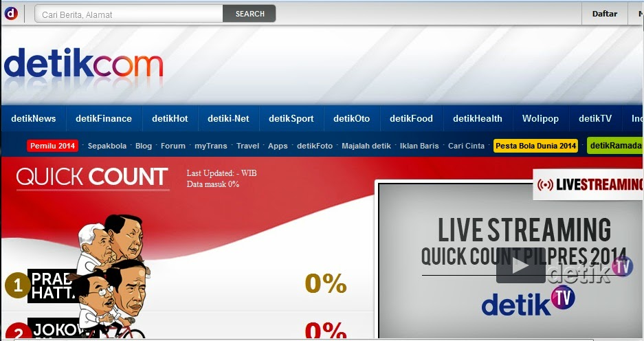The height and width of the screenshot is (341, 644).
Task: Go to the Apps link
Action: click(x=278, y=146)
